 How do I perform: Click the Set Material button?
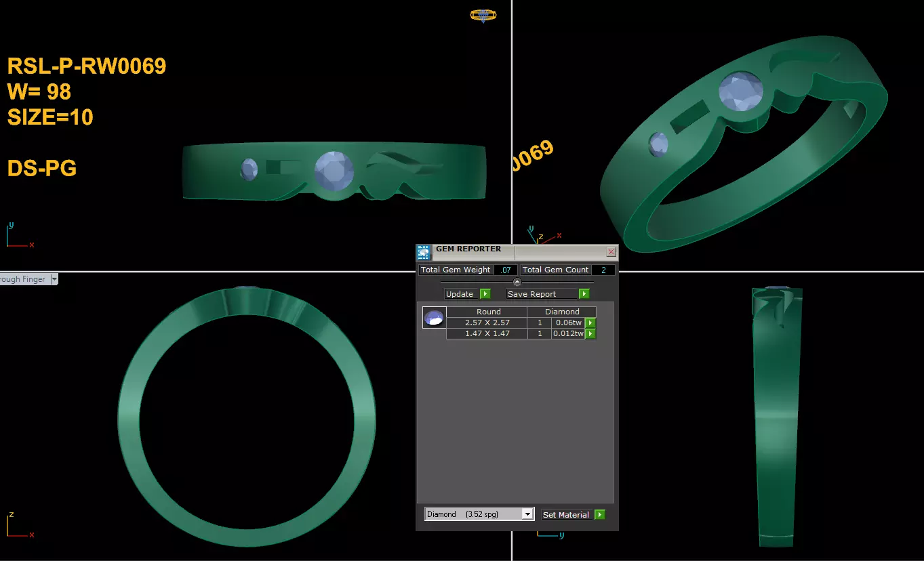click(x=567, y=515)
